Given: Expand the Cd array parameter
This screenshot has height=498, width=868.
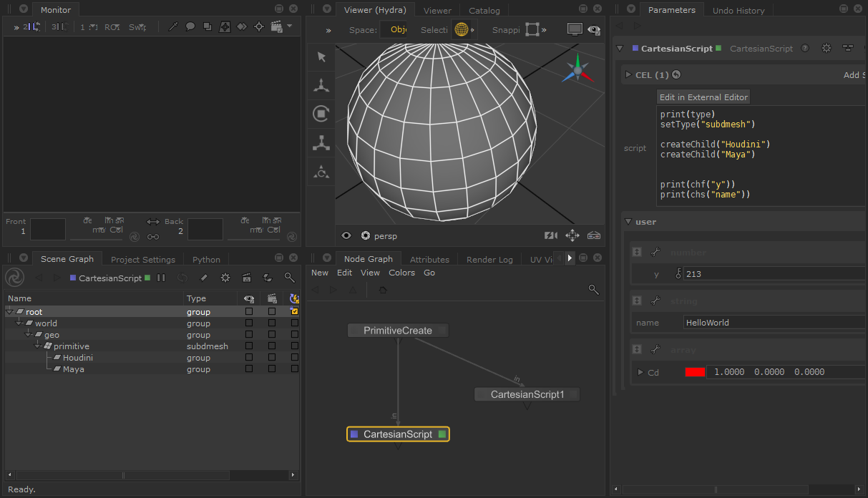Looking at the screenshot, I should pyautogui.click(x=640, y=372).
